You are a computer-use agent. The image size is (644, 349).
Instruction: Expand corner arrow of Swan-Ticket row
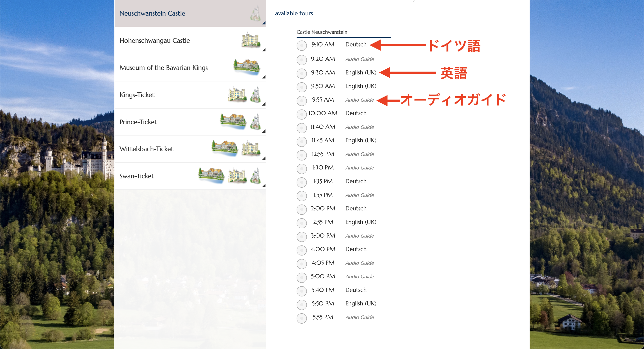coord(264,186)
